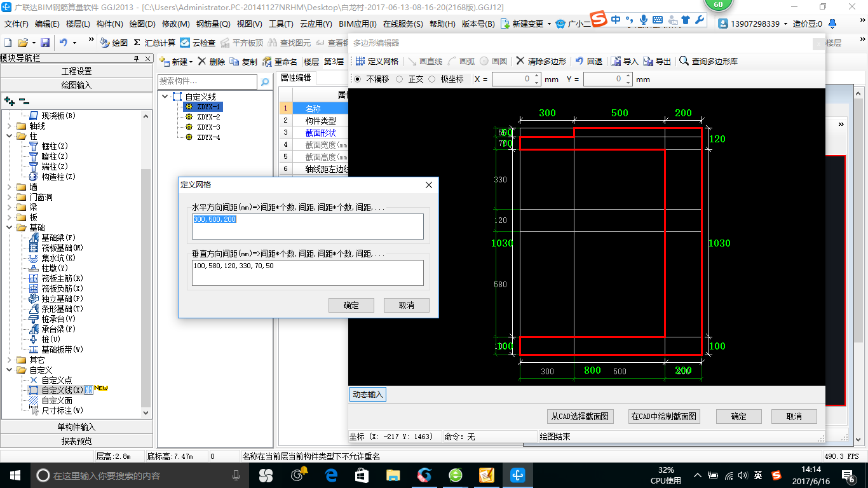Open the 报表预览 panel
868x488 pixels.
[x=76, y=441]
